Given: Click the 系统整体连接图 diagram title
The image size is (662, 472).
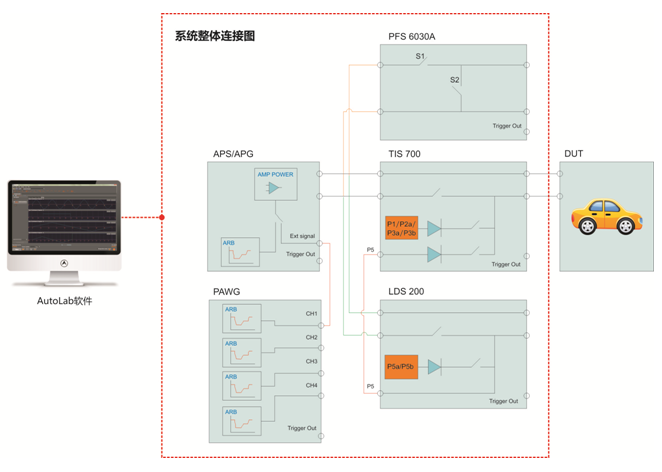Looking at the screenshot, I should 215,36.
